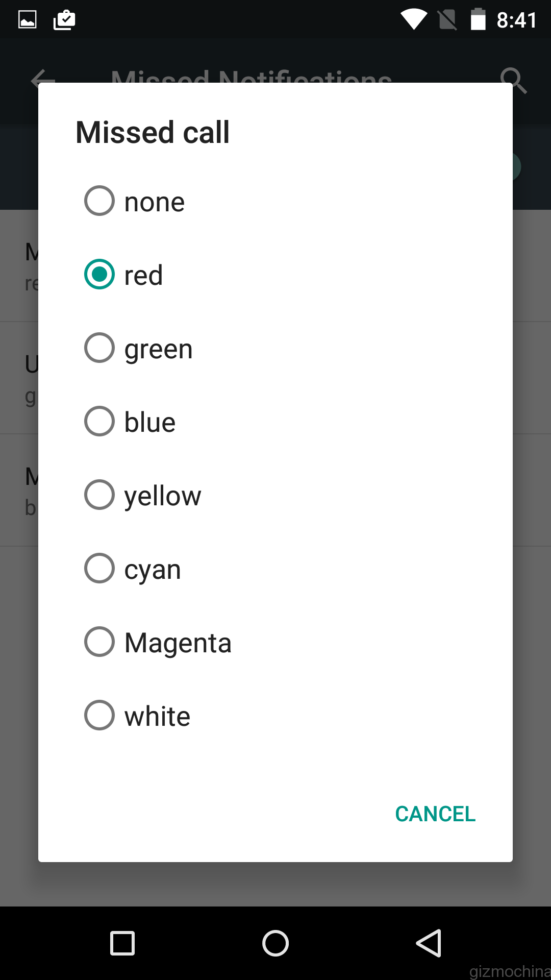Screen dimensions: 551x980
Task: Tap the no-SIM signal status icon
Action: point(447,20)
